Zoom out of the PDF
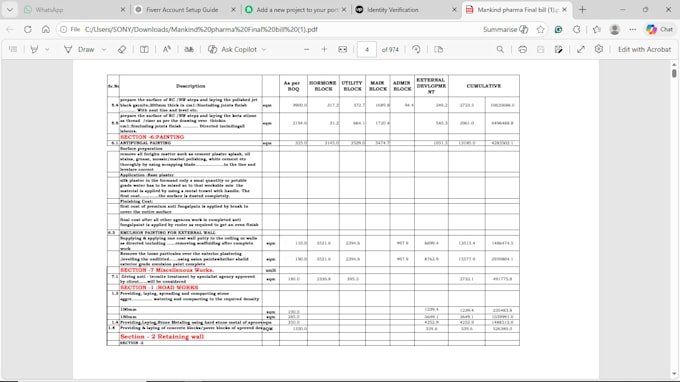The width and height of the screenshot is (680, 382). click(307, 49)
